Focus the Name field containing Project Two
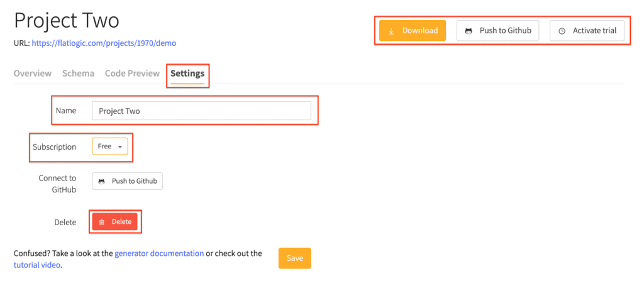Screen dimensions: 644x283 point(201,111)
